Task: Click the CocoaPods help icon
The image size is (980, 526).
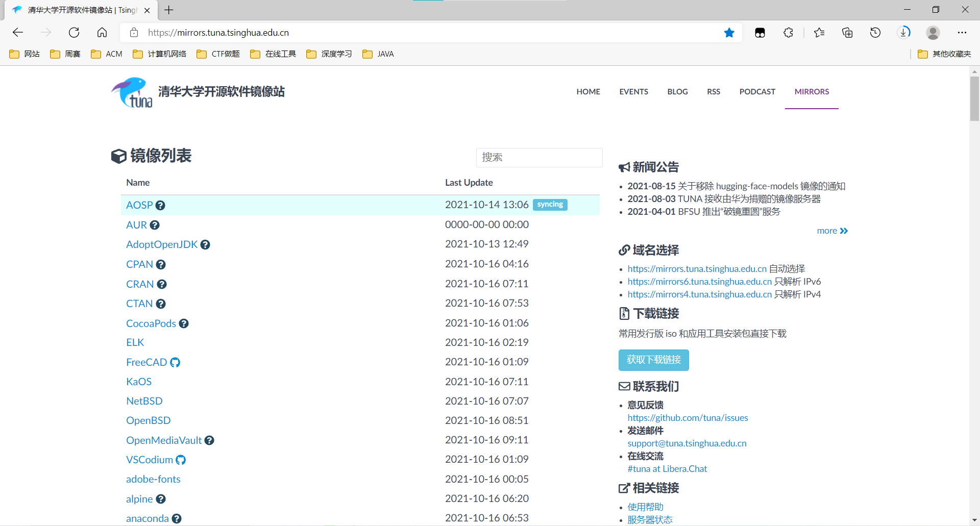Action: [184, 323]
